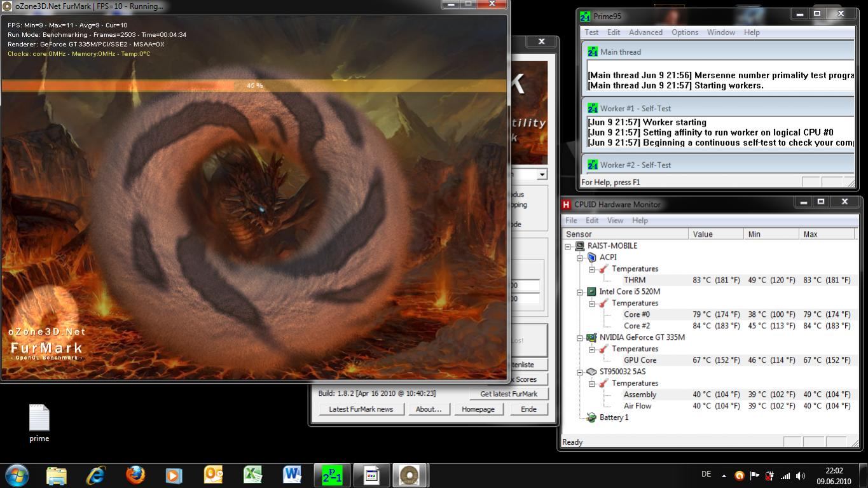Open Windows Explorer from the taskbar
Viewport: 868px width, 488px height.
[56, 475]
